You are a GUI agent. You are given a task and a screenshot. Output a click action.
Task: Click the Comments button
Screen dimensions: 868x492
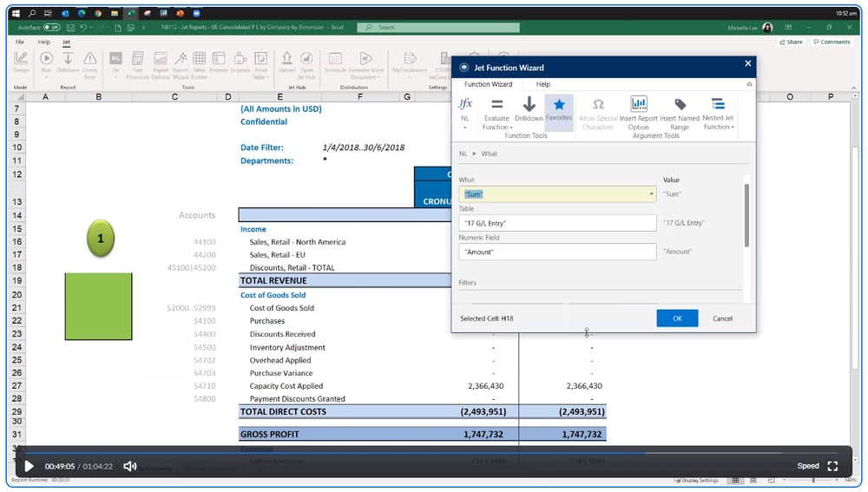click(x=832, y=42)
